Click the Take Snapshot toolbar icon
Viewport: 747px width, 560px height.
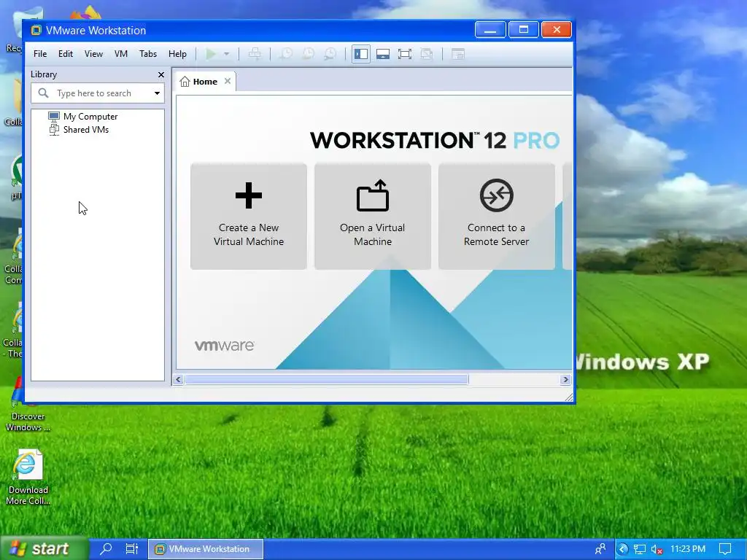point(286,54)
